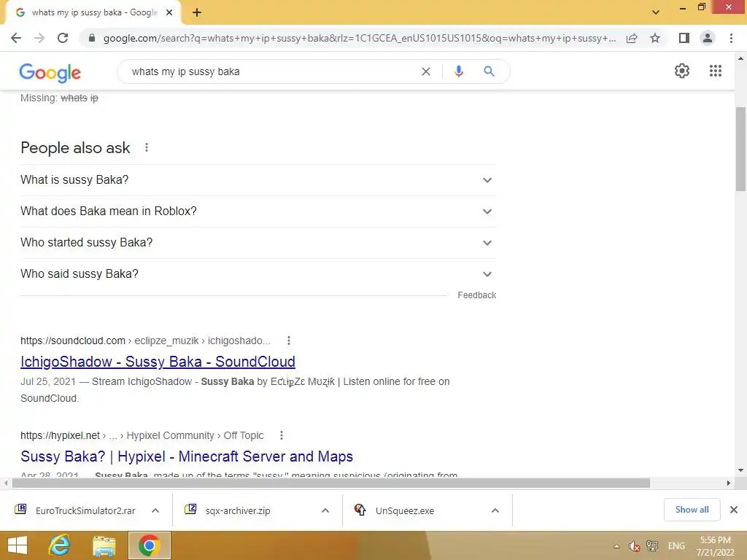This screenshot has height=560, width=747.
Task: Show all downloads
Action: (692, 510)
